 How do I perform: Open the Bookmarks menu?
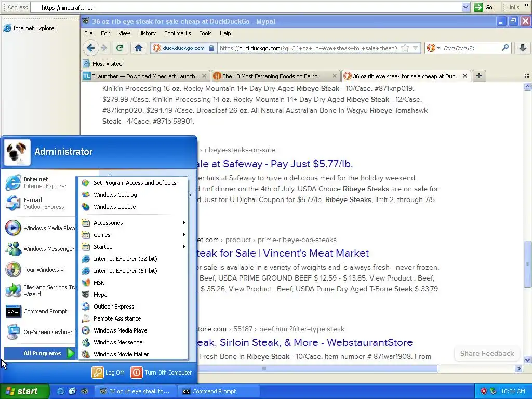click(178, 33)
